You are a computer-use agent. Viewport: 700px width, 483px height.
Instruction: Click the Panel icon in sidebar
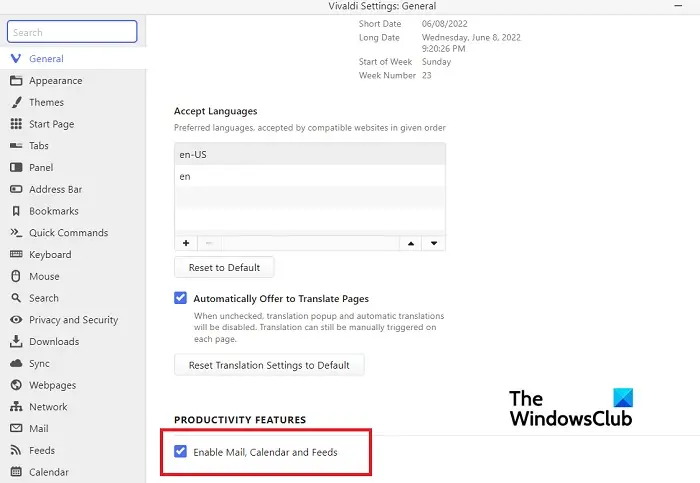pos(16,167)
